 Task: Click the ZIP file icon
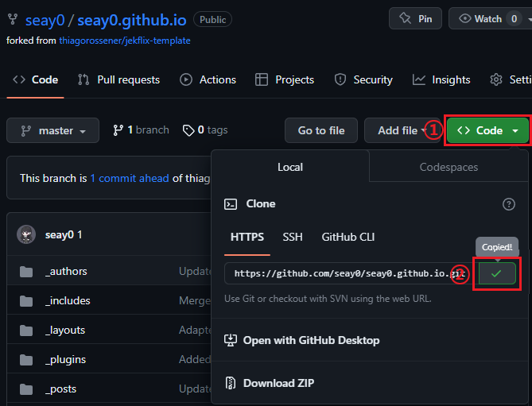[x=231, y=383]
